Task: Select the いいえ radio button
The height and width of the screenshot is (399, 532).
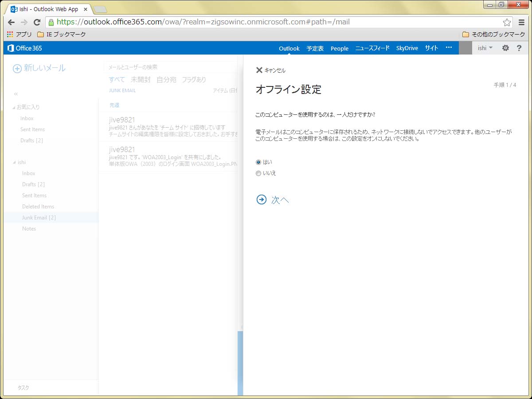Action: [x=258, y=173]
